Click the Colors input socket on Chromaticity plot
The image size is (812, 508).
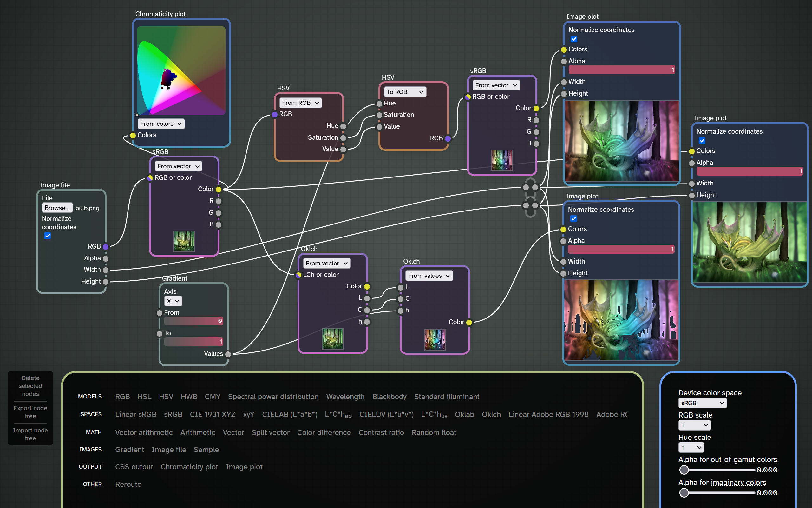point(133,135)
